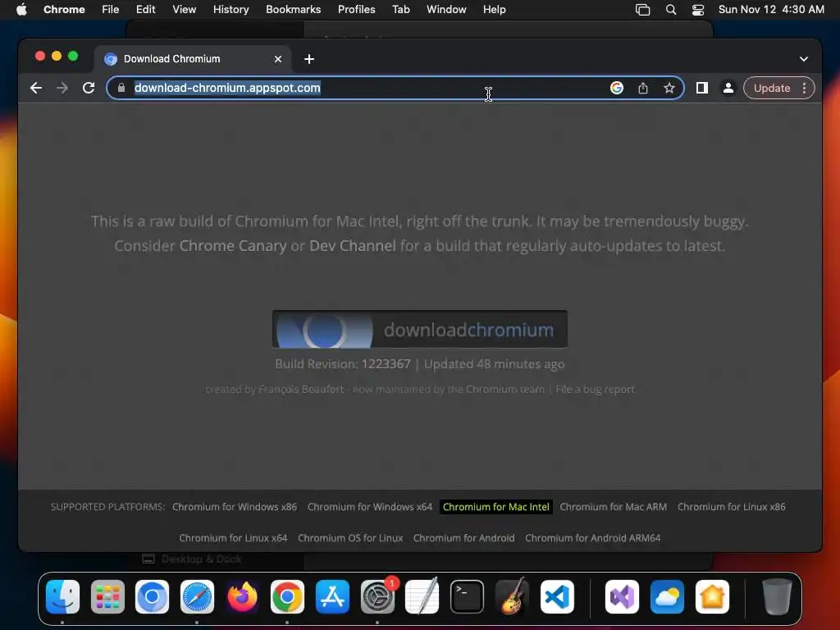The image size is (840, 630).
Task: Expand the tab search chevron
Action: 804,59
